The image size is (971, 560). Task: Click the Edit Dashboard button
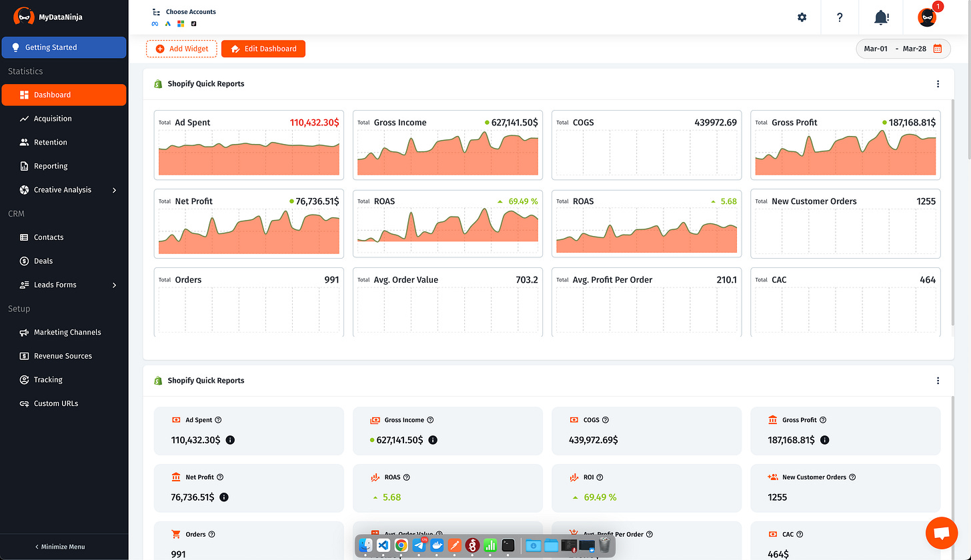coord(263,49)
